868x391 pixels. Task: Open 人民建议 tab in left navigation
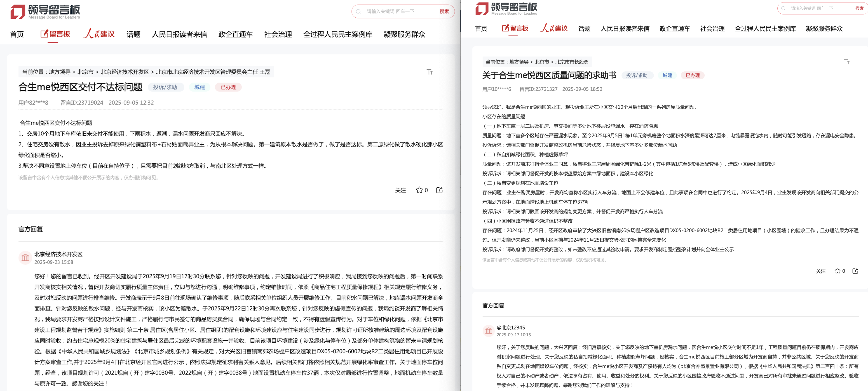99,34
